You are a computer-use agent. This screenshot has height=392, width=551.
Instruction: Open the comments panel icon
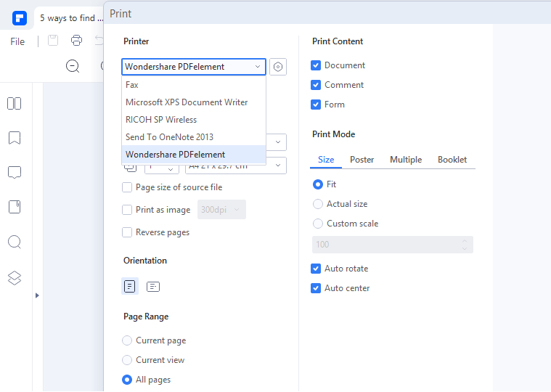pos(14,173)
